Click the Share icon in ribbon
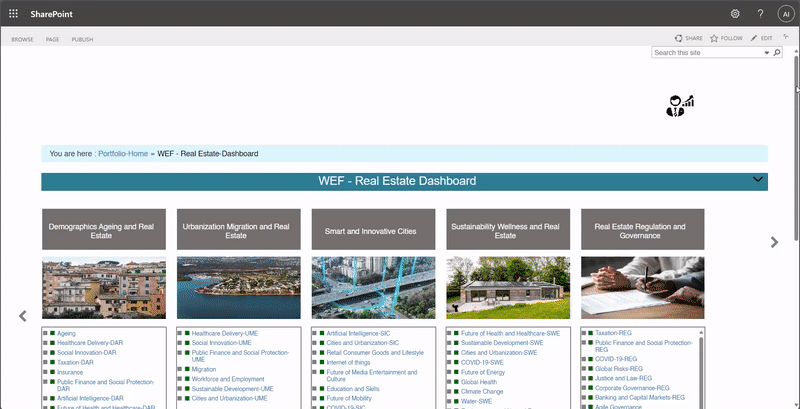The width and height of the screenshot is (800, 409). click(679, 38)
